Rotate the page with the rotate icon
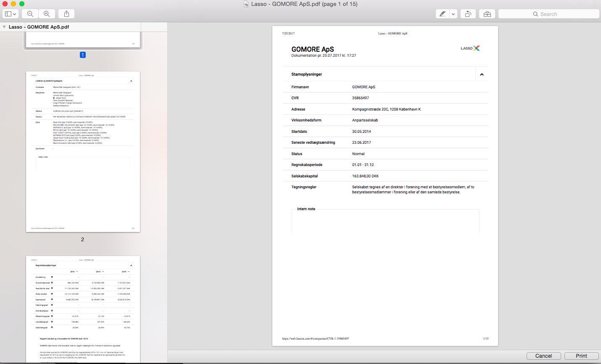 [468, 14]
